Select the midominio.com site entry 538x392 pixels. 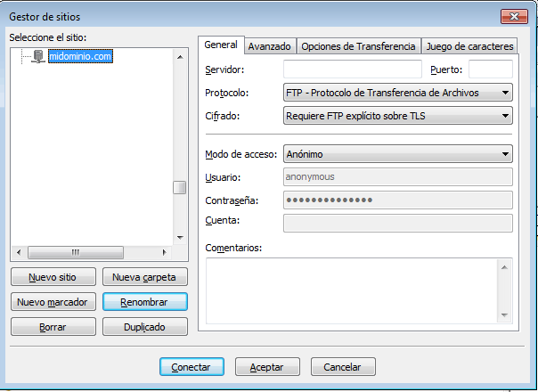[80, 56]
